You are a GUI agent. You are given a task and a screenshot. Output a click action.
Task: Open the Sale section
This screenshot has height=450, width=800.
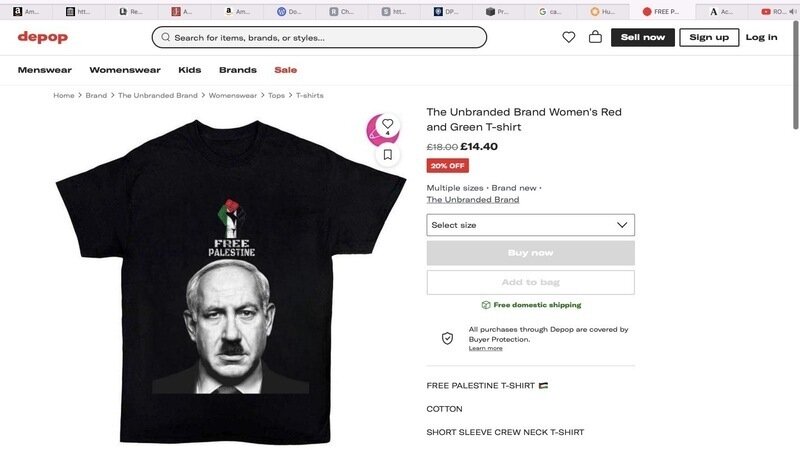286,70
